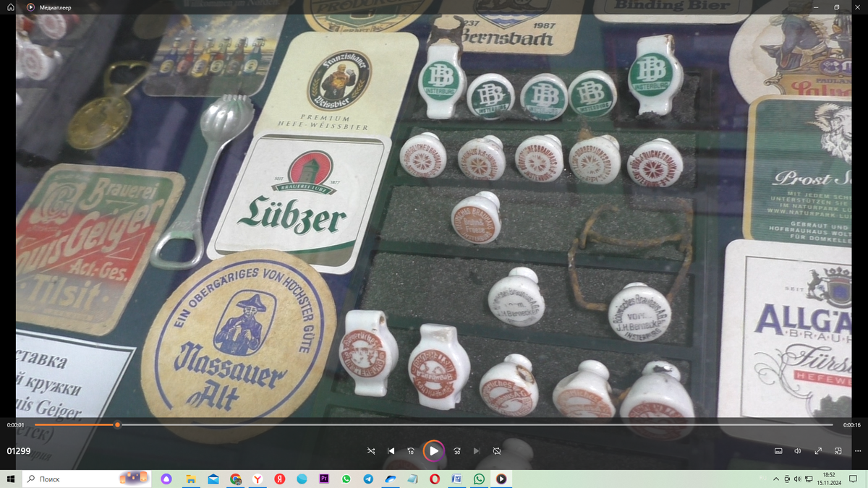This screenshot has height=488, width=868.
Task: Play the paused video
Action: pyautogui.click(x=433, y=450)
